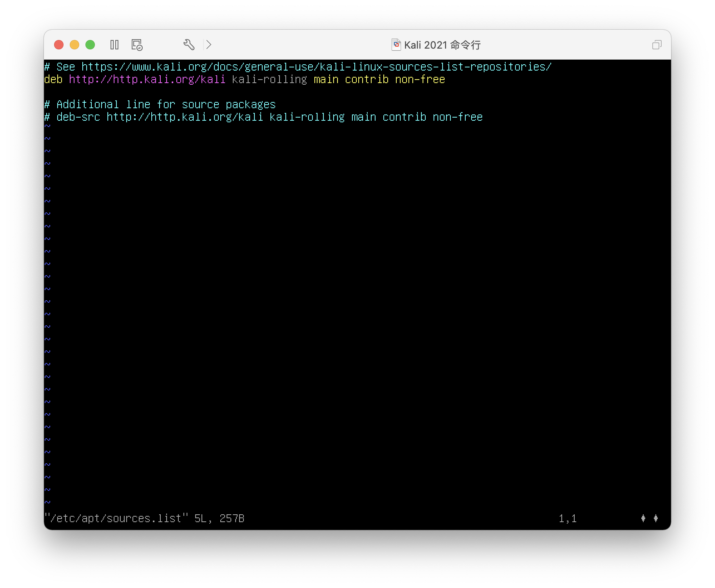This screenshot has height=588, width=715.
Task: Click the yellow word contrib on the deb line
Action: (x=367, y=80)
